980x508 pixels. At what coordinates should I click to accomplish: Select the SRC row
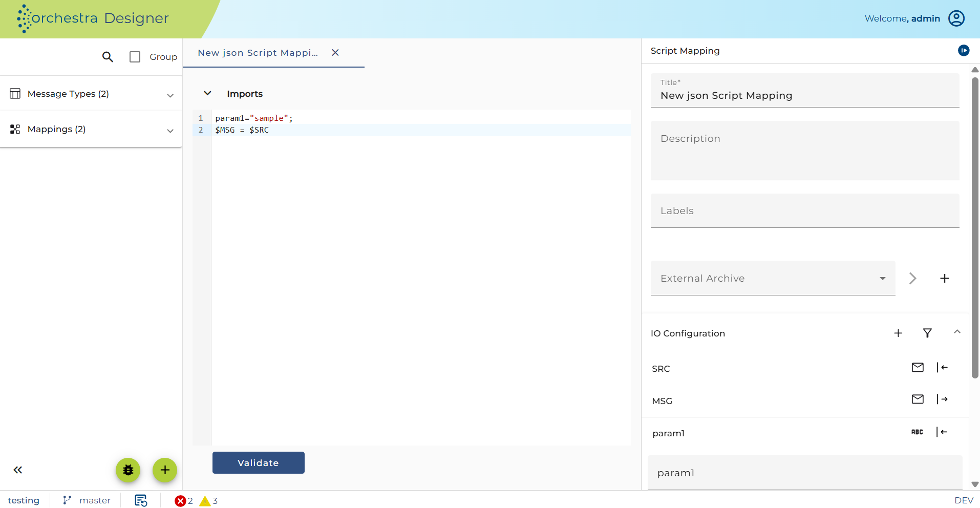coord(805,368)
